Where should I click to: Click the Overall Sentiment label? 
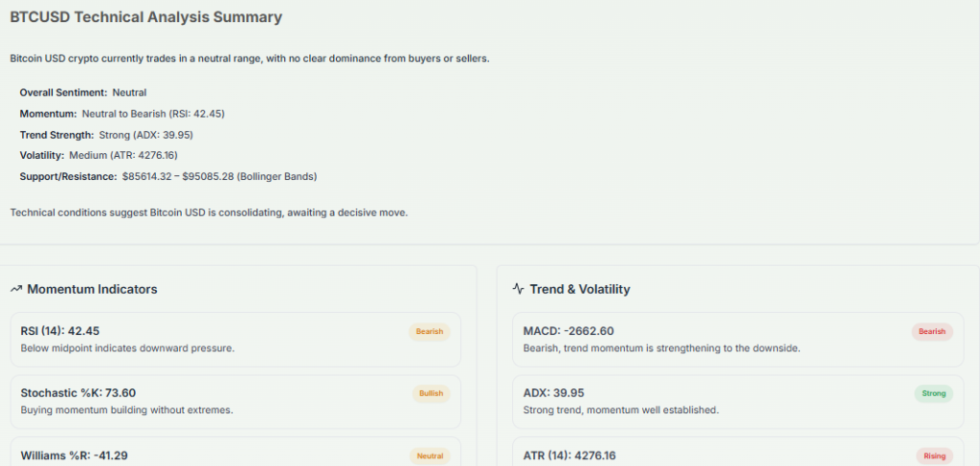63,93
